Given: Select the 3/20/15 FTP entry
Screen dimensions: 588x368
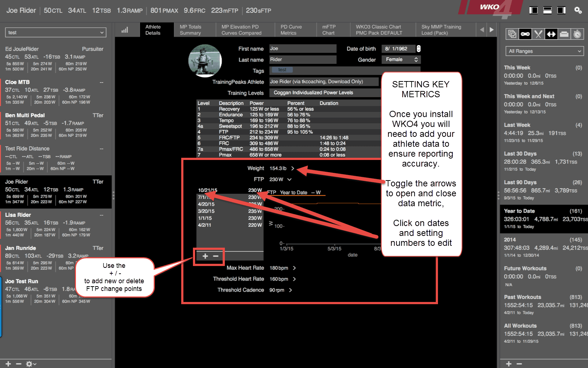Looking at the screenshot, I should tap(230, 211).
